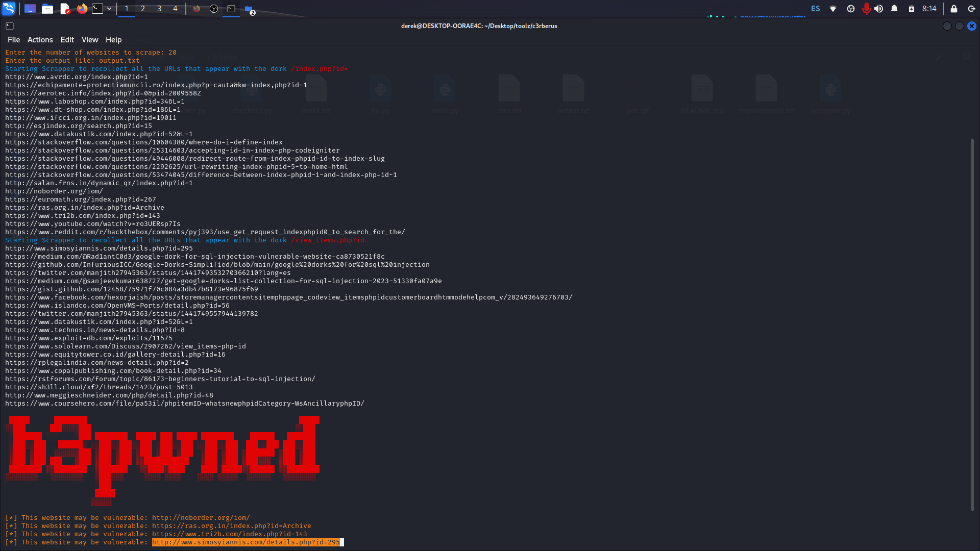Screen dimensions: 980x551
Task: Launch a new terminal from the taskbar
Action: click(97, 8)
